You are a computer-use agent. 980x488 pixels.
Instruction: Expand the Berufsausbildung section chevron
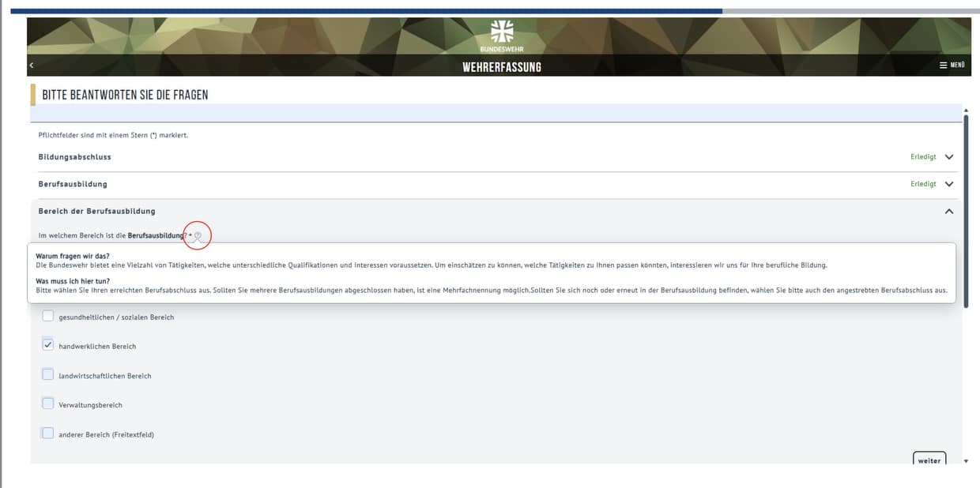949,184
